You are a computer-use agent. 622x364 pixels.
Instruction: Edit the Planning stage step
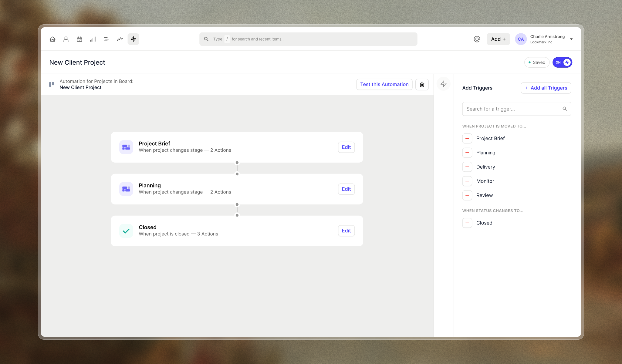click(x=346, y=189)
